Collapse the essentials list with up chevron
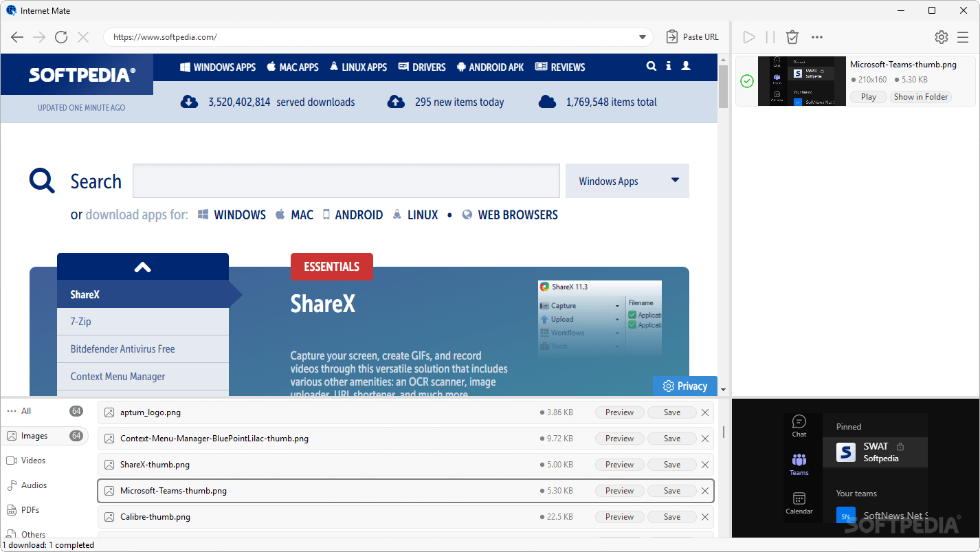This screenshot has width=980, height=552. point(143,267)
